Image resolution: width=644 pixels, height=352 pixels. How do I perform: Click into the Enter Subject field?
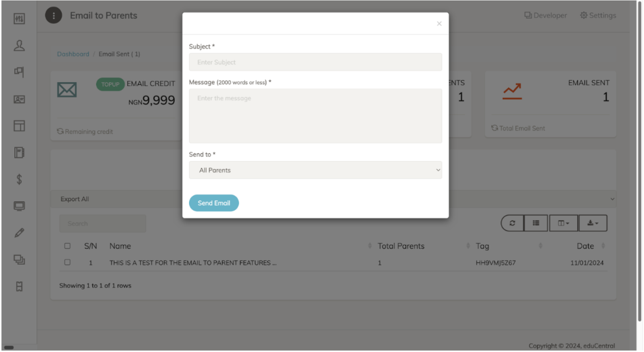[x=315, y=62]
